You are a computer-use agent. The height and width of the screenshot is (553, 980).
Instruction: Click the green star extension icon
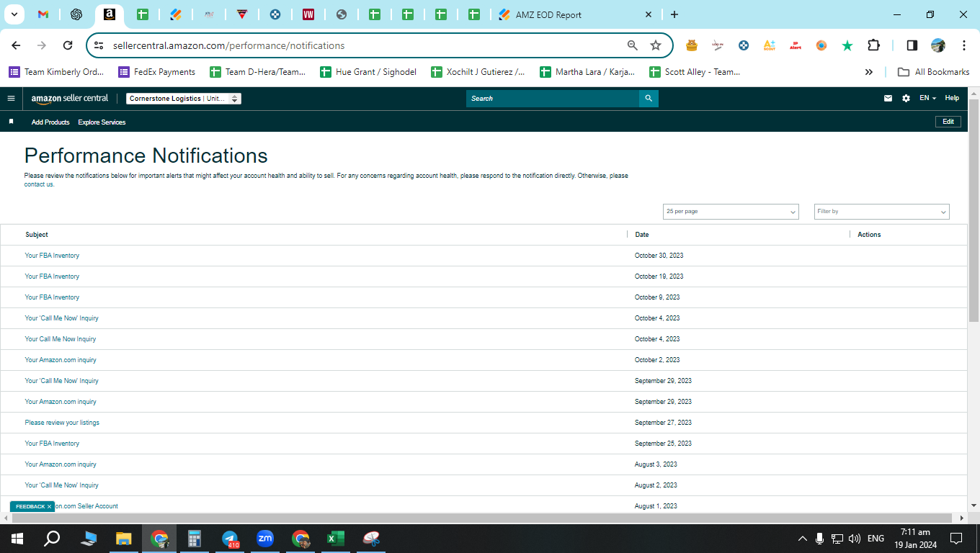click(x=847, y=45)
